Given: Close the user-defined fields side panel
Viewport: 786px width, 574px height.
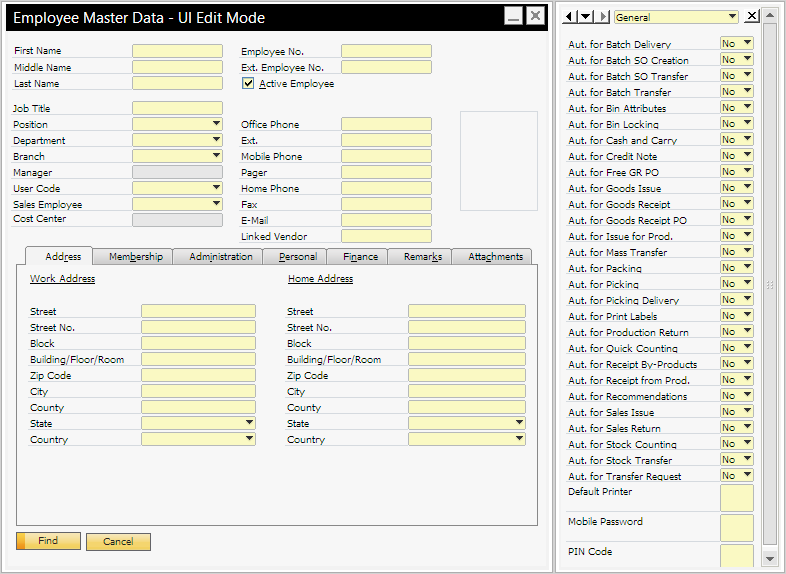Looking at the screenshot, I should [752, 16].
